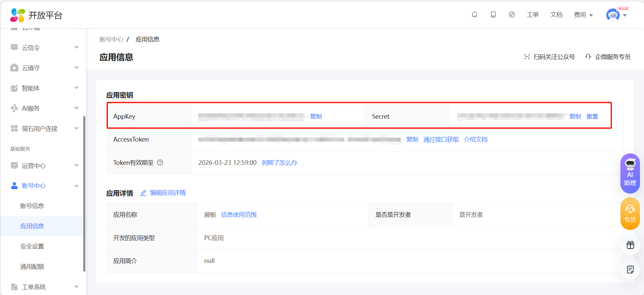This screenshot has height=295, width=644.
Task: Click the open platform logo
Action: (x=36, y=15)
